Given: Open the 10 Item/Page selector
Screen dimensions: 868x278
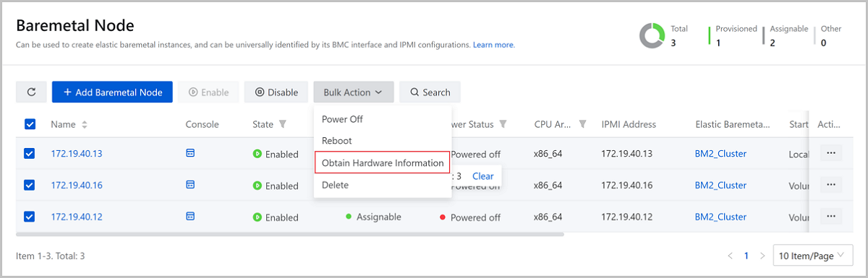Looking at the screenshot, I should pyautogui.click(x=813, y=256).
